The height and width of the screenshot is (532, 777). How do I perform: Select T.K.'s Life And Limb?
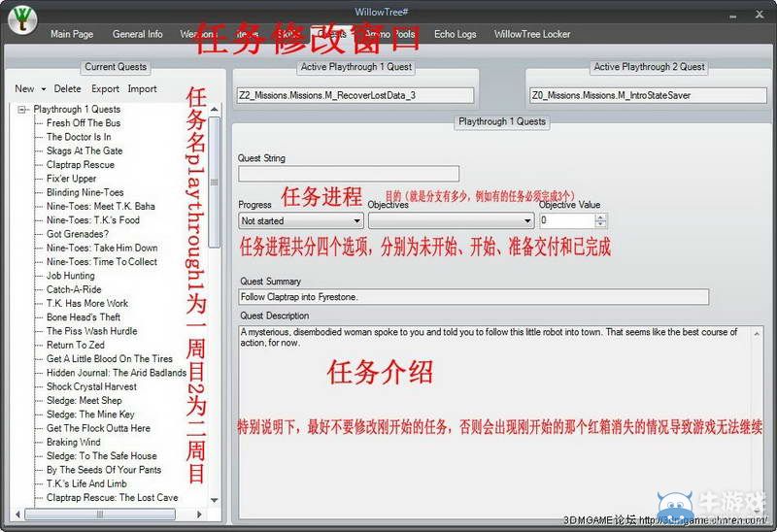click(x=86, y=483)
